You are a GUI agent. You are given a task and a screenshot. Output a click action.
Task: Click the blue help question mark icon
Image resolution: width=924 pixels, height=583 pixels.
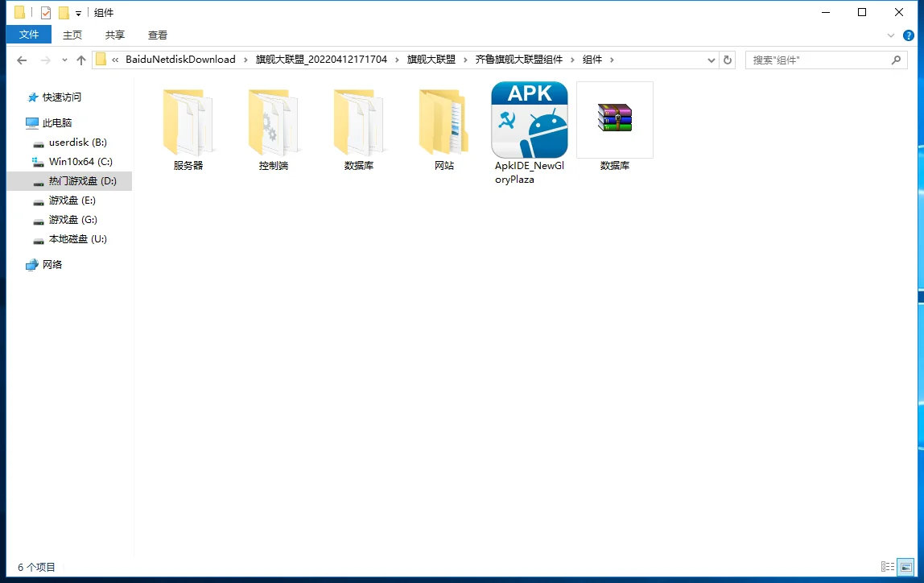click(x=909, y=35)
